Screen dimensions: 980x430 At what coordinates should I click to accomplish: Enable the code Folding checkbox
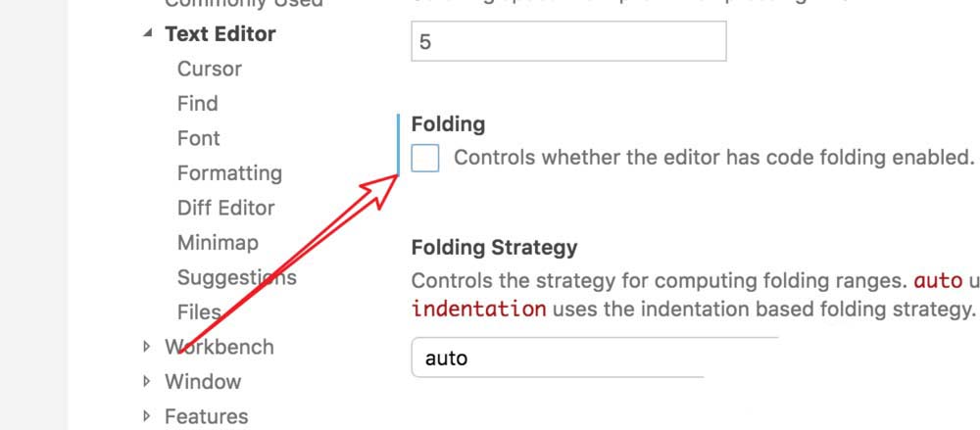[424, 158]
